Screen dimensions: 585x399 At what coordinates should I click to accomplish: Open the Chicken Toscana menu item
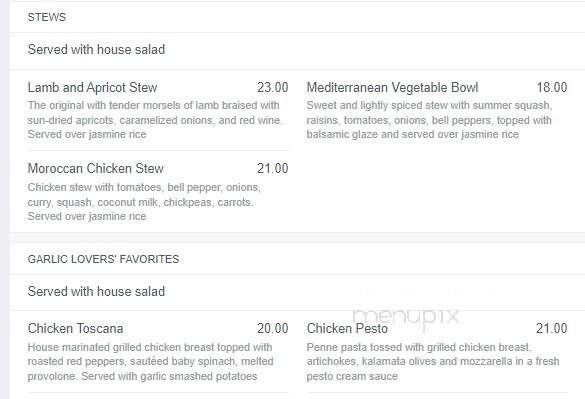75,329
